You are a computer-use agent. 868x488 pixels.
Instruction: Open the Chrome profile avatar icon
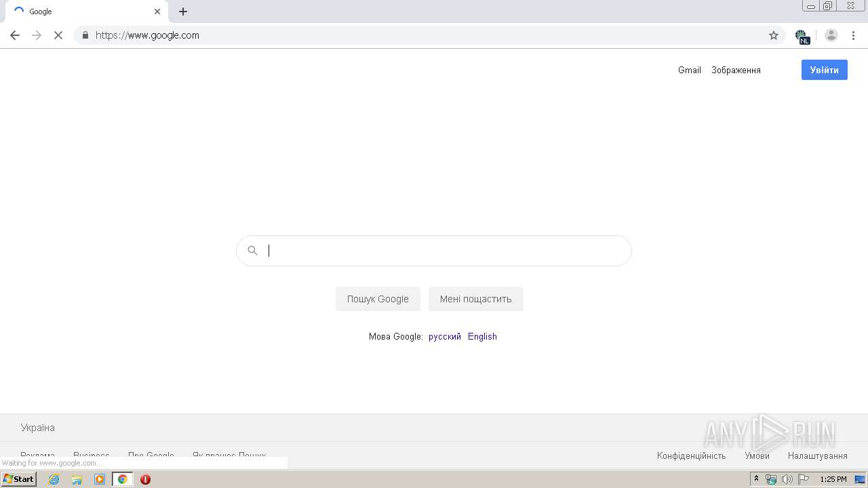[831, 35]
